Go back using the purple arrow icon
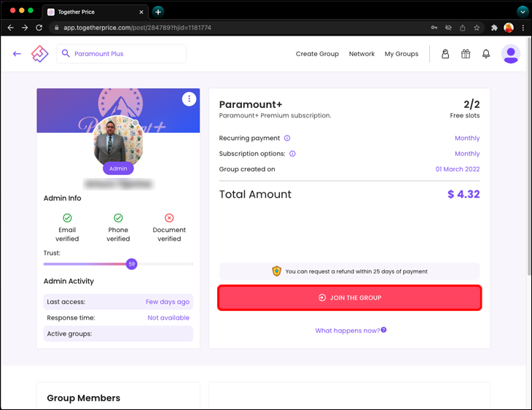 (x=17, y=54)
